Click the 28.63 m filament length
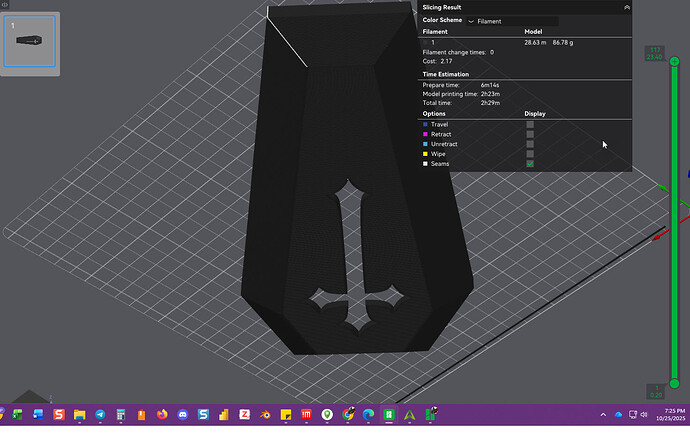Screen dimensions: 690x445 [535, 43]
